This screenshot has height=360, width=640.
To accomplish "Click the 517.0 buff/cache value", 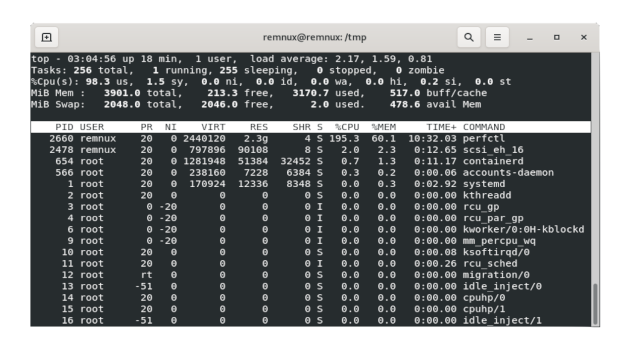I will pos(405,93).
